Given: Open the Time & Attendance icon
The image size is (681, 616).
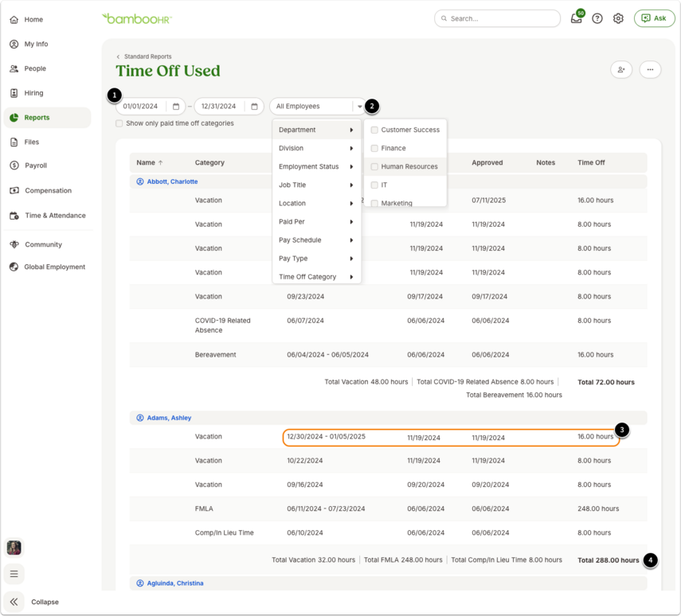Looking at the screenshot, I should point(14,216).
